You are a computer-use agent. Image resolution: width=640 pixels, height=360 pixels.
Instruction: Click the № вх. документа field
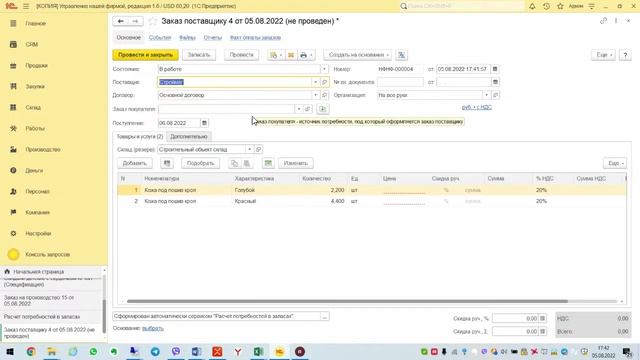point(400,82)
